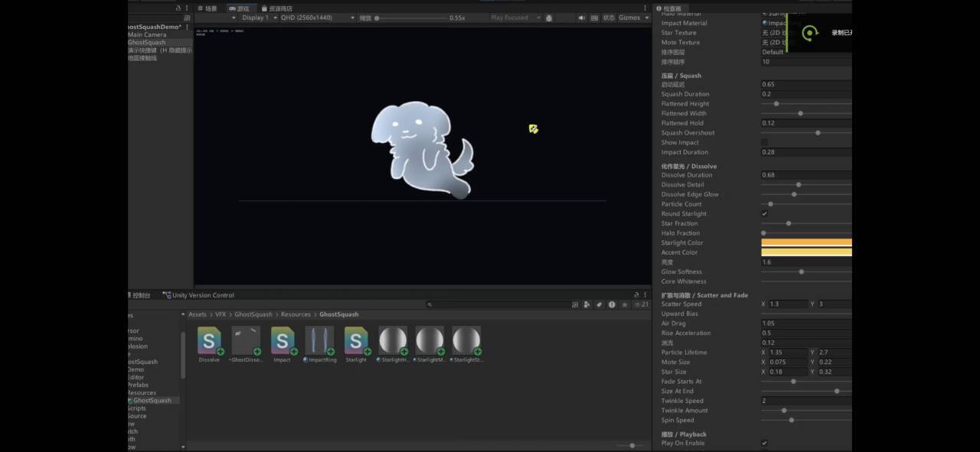Click the Squash Duration value field

pyautogui.click(x=806, y=94)
